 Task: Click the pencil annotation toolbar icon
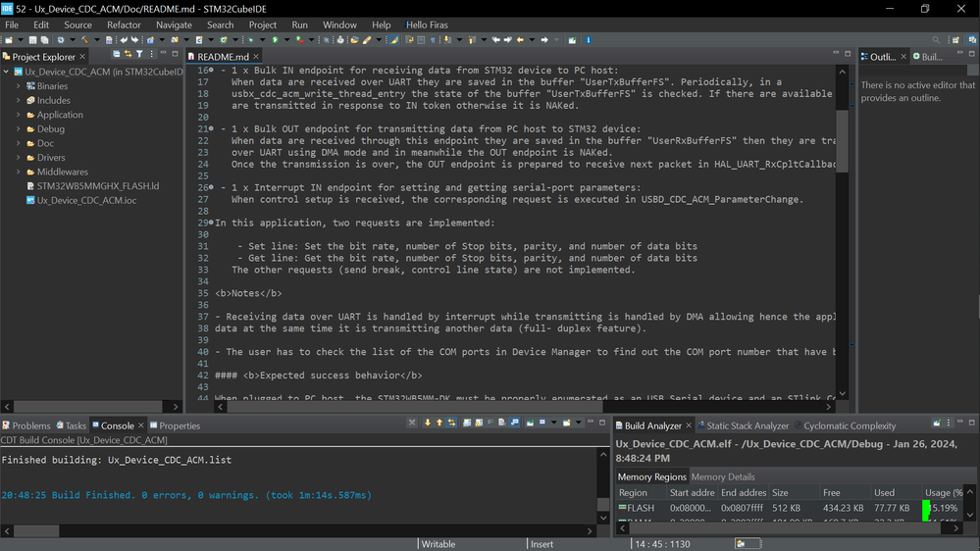(x=367, y=40)
